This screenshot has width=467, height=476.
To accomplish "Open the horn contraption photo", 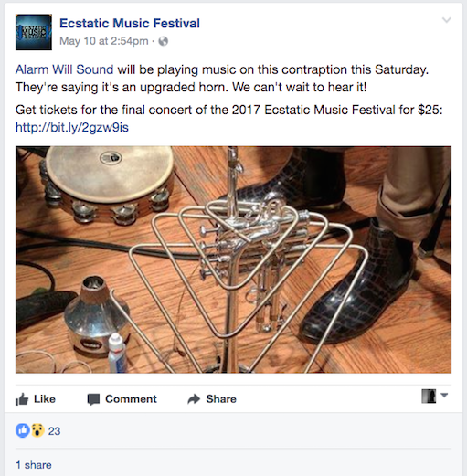I will tap(233, 259).
